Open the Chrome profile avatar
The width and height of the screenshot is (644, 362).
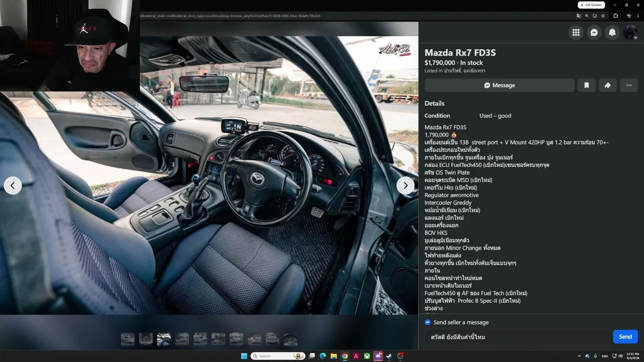629,16
